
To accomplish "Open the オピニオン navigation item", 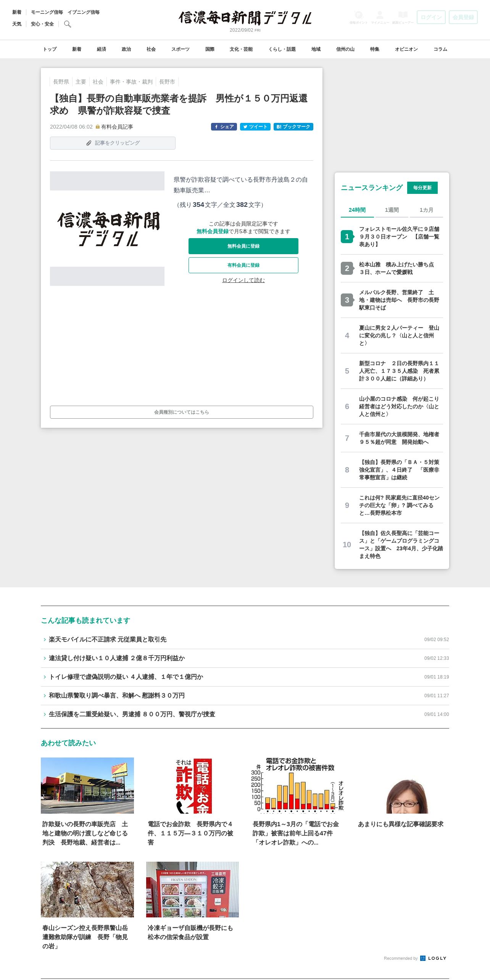I will point(406,49).
